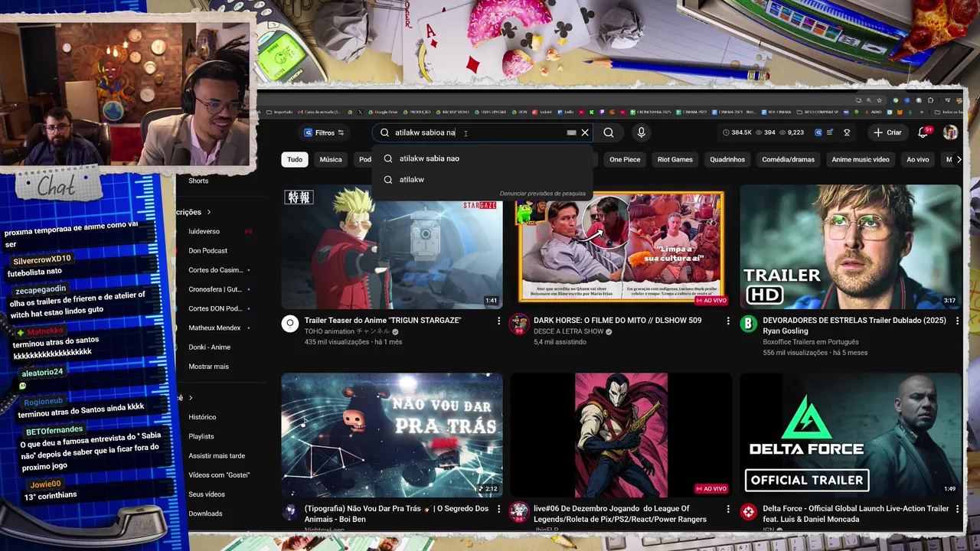Viewport: 980px width, 551px height.
Task: Open 'TOHO animation チャンネル' channel name
Action: 348,331
